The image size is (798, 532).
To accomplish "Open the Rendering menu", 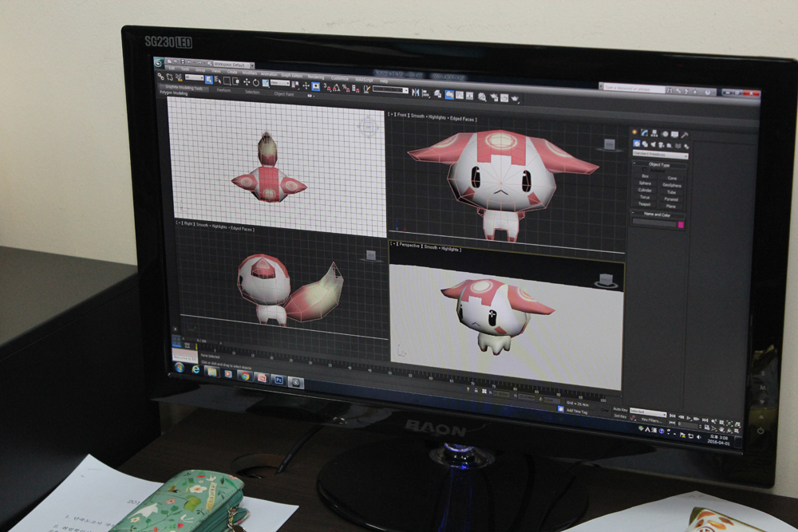I will point(315,77).
